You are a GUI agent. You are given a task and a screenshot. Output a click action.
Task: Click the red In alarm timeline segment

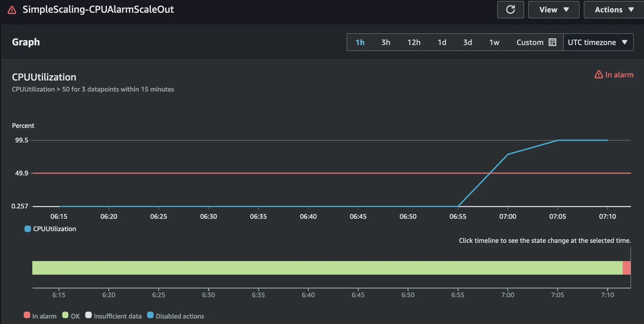(626, 268)
